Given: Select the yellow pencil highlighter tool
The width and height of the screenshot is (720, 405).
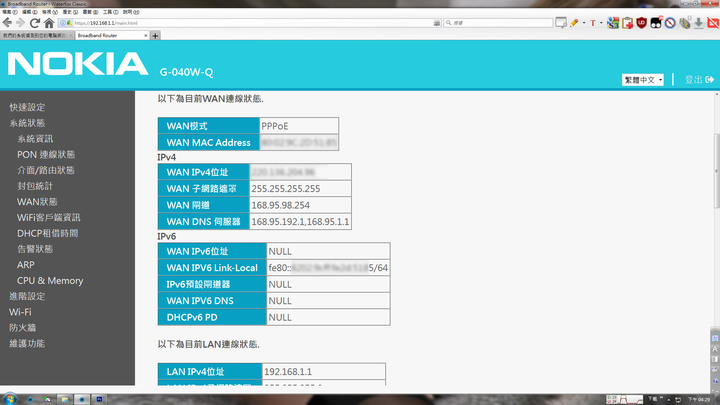Looking at the screenshot, I should [x=574, y=22].
